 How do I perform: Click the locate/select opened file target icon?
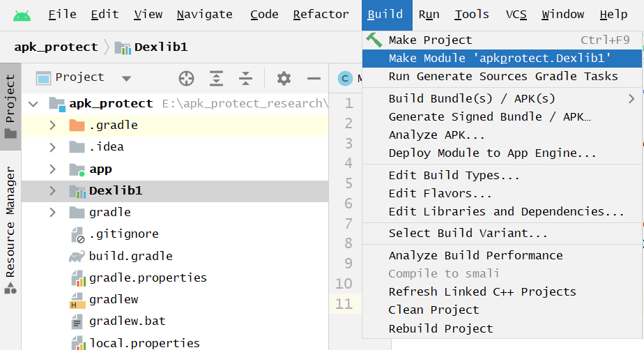pyautogui.click(x=186, y=78)
